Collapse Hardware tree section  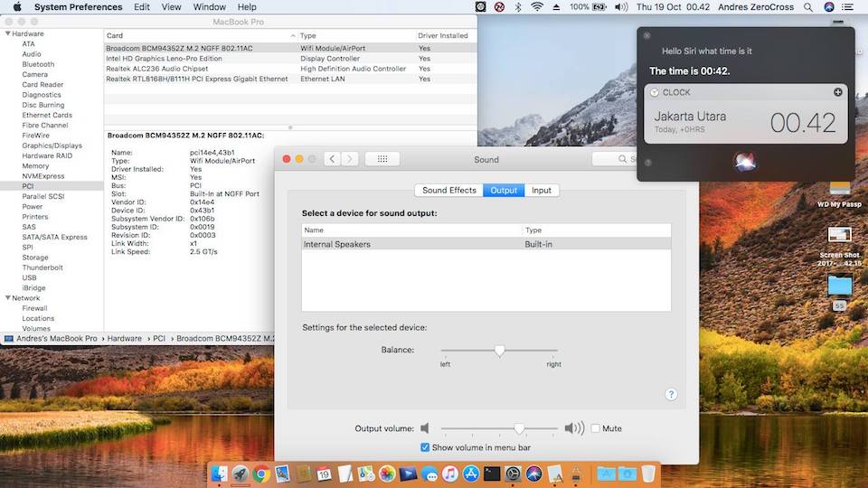(8, 33)
